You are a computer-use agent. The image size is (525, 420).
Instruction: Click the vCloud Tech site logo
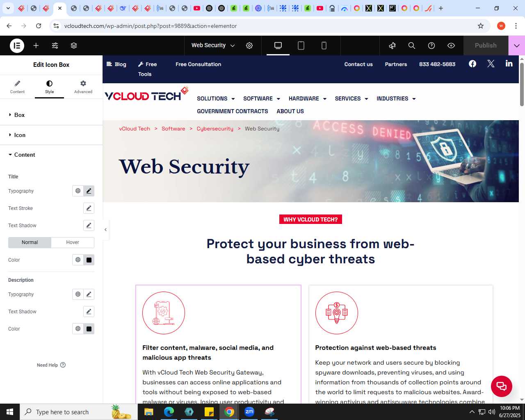pyautogui.click(x=146, y=94)
